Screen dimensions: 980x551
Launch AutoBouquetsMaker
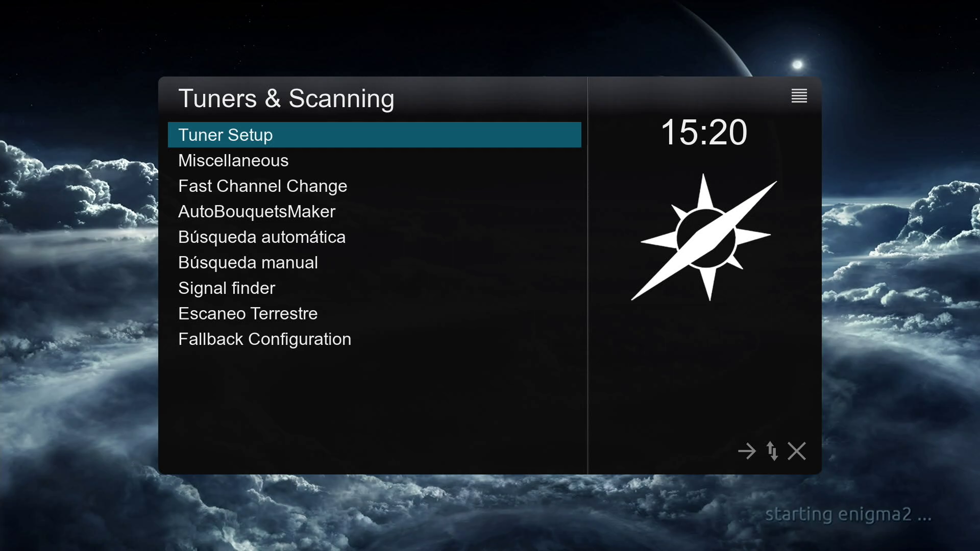(374, 211)
